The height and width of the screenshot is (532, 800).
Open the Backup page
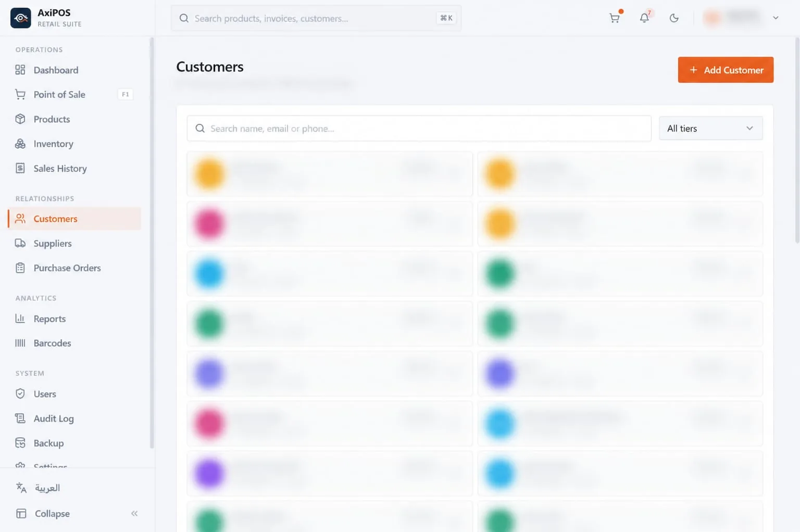74,443
